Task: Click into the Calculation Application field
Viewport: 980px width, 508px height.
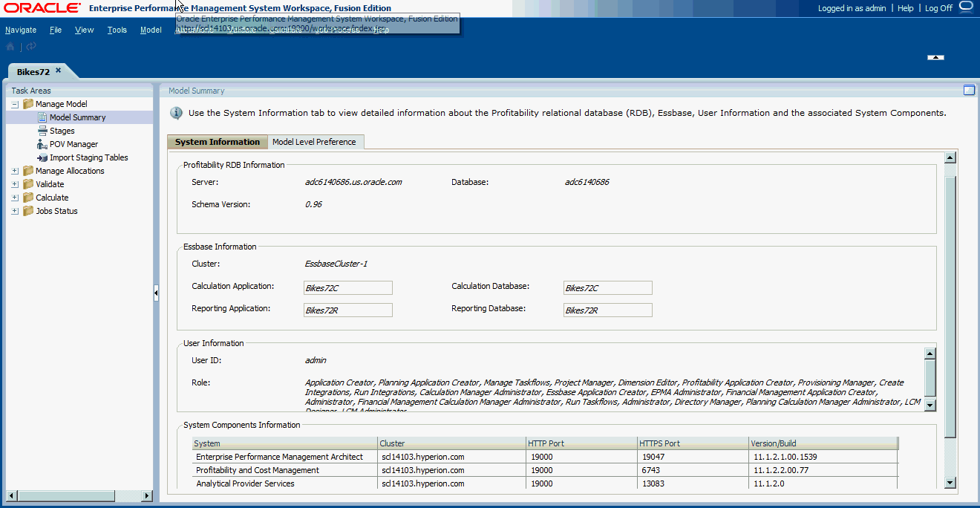Action: point(348,288)
